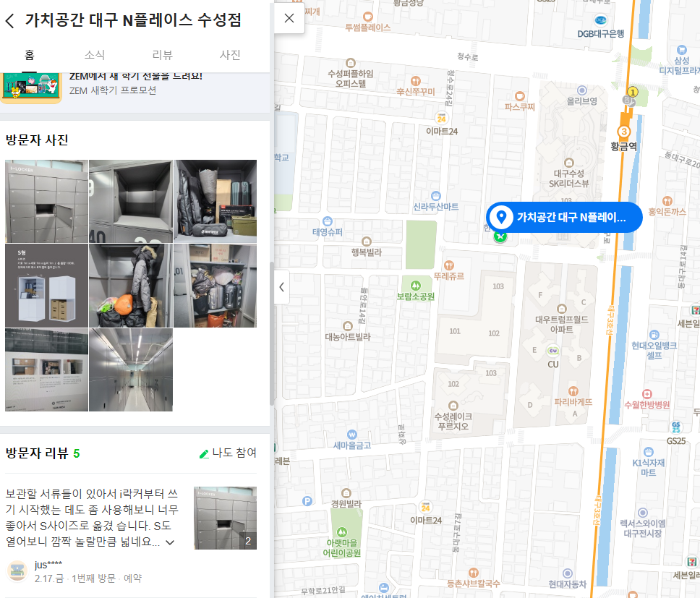
Task: Go back using the left arrow icon
Action: pyautogui.click(x=10, y=20)
